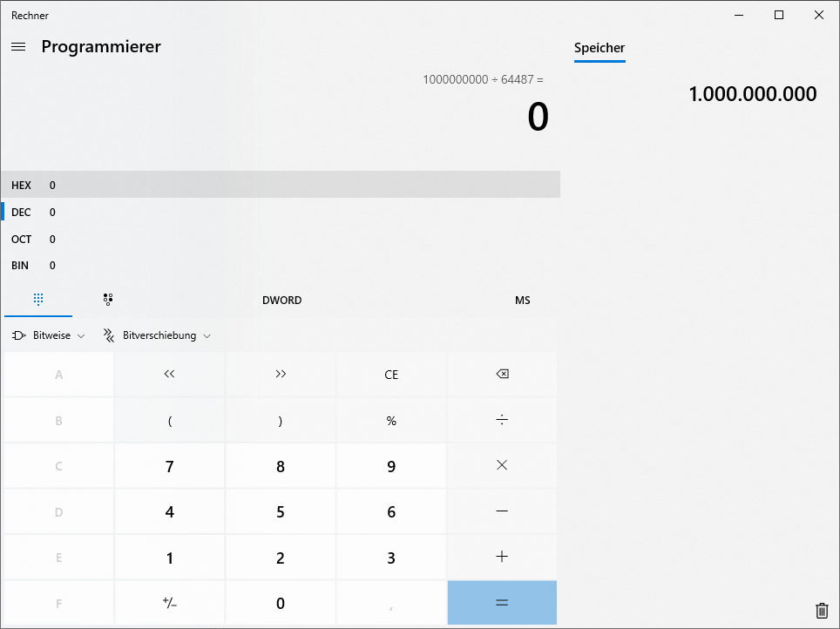Click the divide operator key
The image size is (840, 629).
click(x=502, y=420)
